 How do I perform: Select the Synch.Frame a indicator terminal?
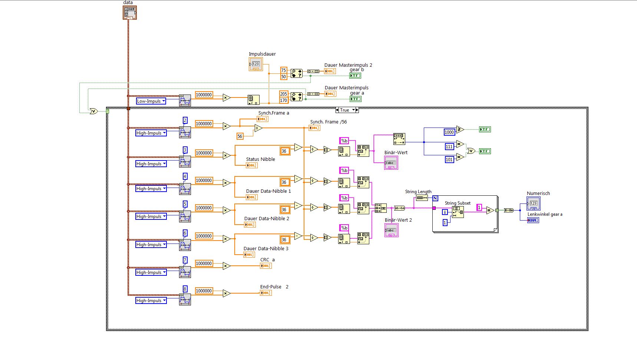tap(263, 119)
